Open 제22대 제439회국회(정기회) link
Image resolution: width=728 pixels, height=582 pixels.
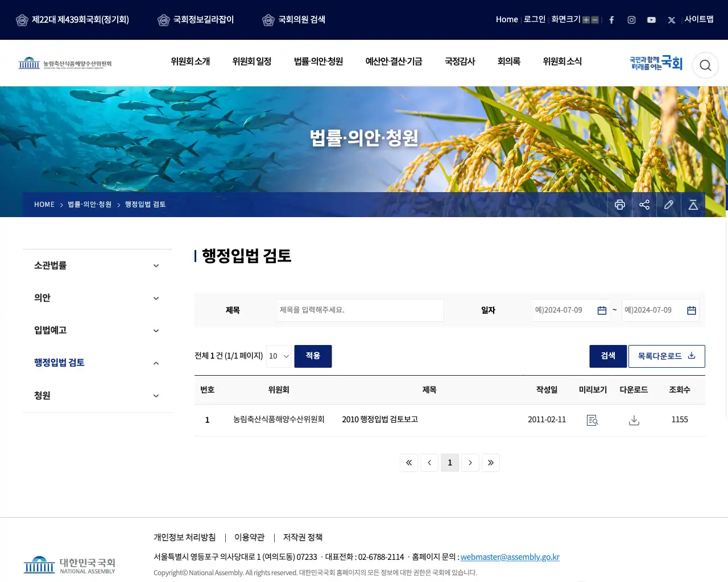pos(72,20)
